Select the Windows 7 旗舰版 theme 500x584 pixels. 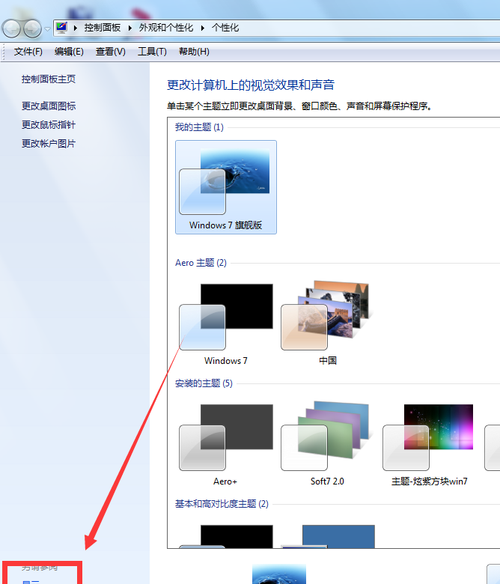coord(226,187)
